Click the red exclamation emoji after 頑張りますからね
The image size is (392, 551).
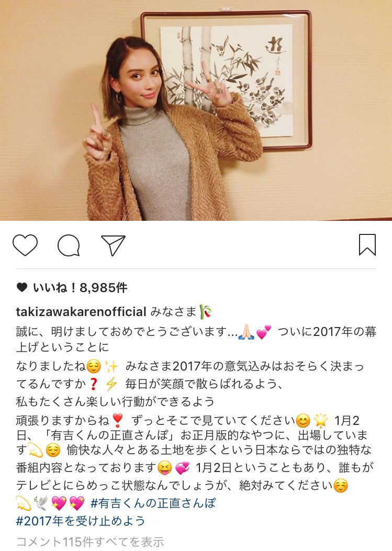pyautogui.click(x=117, y=420)
